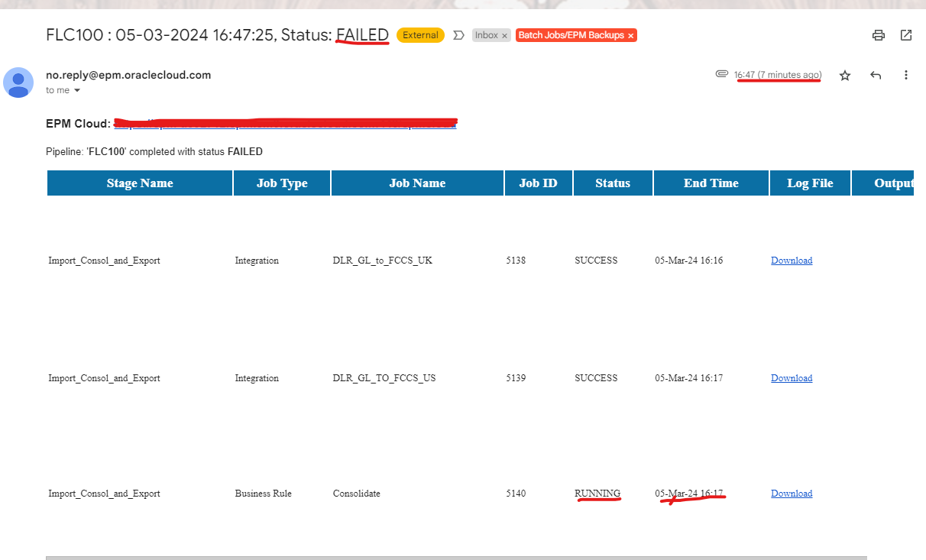
Task: Click stage name in job 5139 row
Action: coord(104,378)
